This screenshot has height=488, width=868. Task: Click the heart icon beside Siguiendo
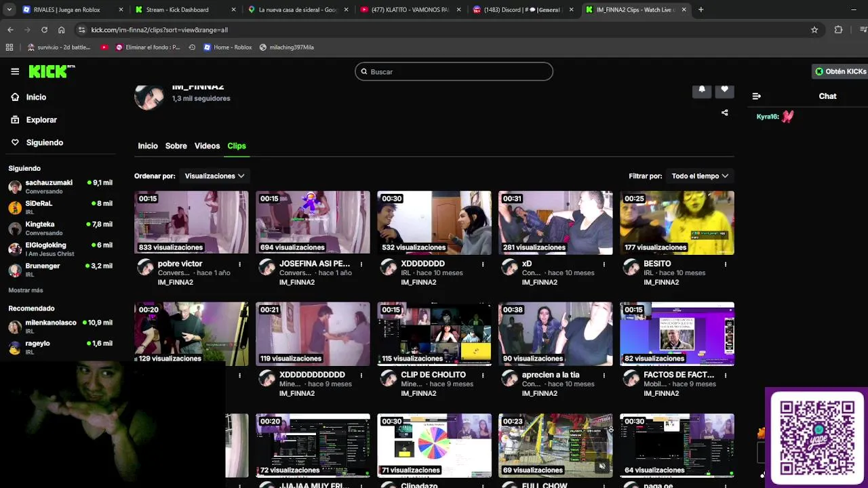click(15, 142)
